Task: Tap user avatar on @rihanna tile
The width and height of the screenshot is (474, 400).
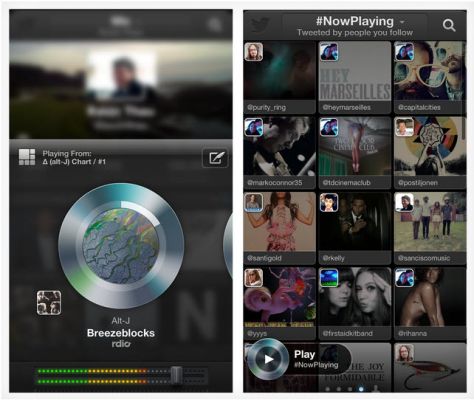Action: tap(404, 278)
